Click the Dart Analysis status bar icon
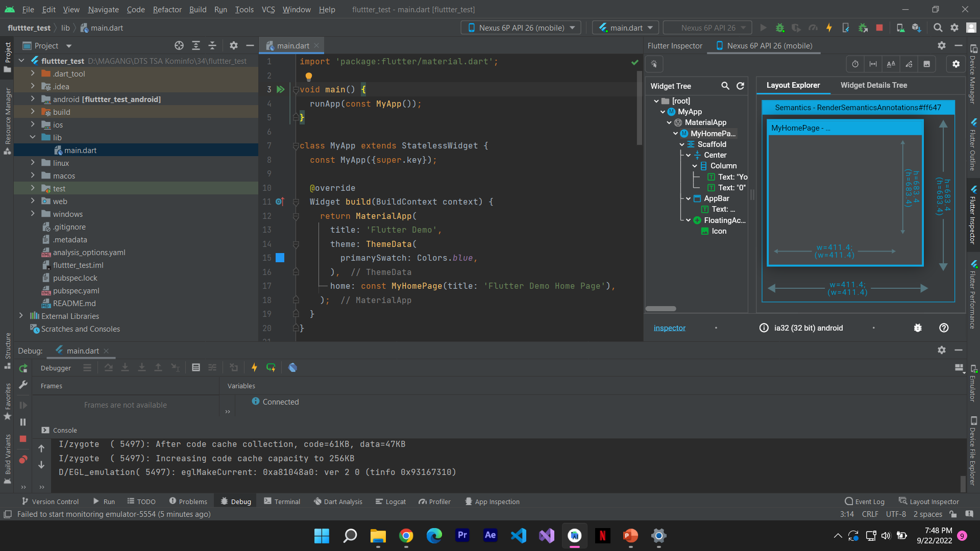 click(337, 501)
